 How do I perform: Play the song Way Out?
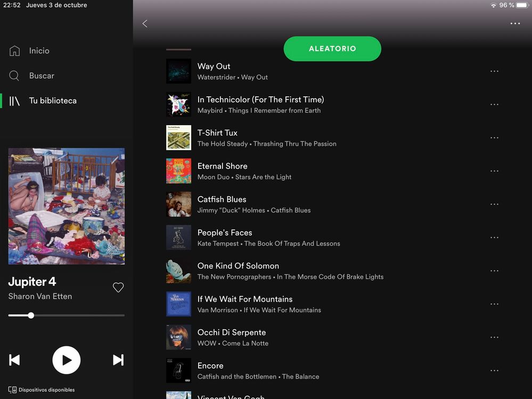click(x=214, y=67)
